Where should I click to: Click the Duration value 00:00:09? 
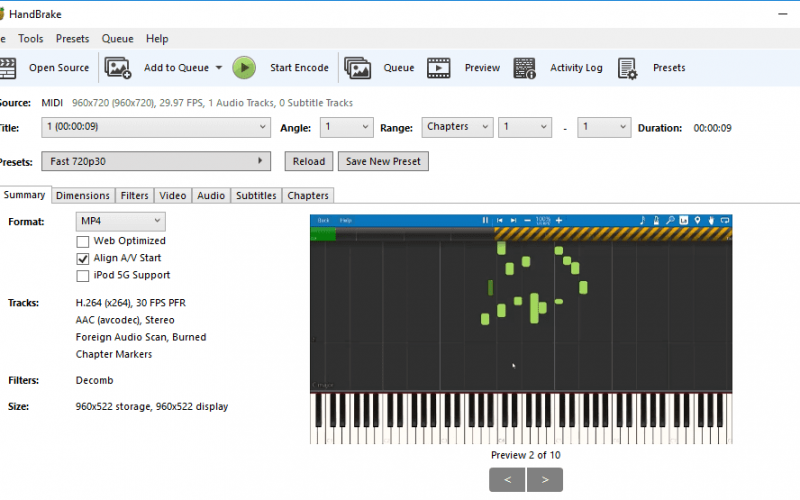pyautogui.click(x=712, y=128)
